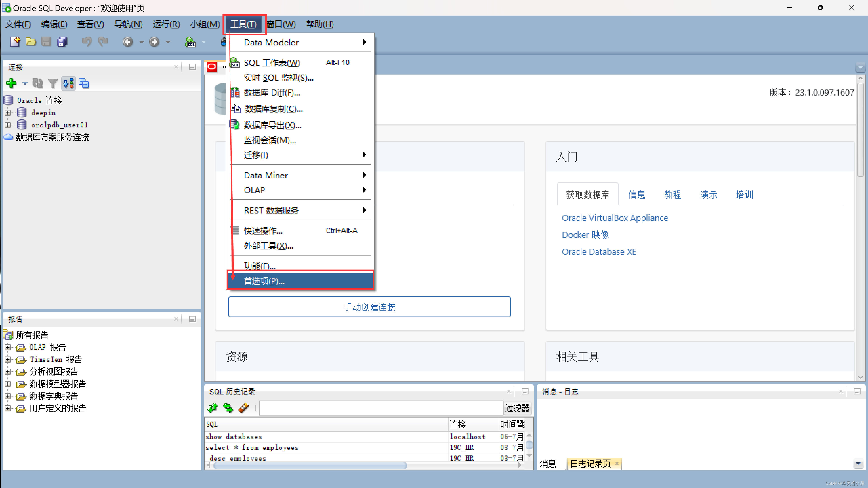Expand the orclpdb_user01 connection node

point(8,125)
